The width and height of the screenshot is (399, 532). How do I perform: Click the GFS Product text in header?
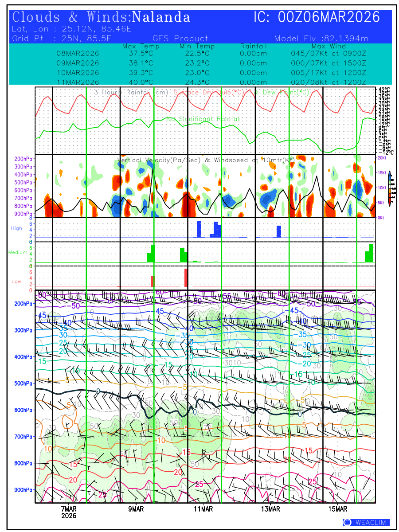pyautogui.click(x=180, y=39)
